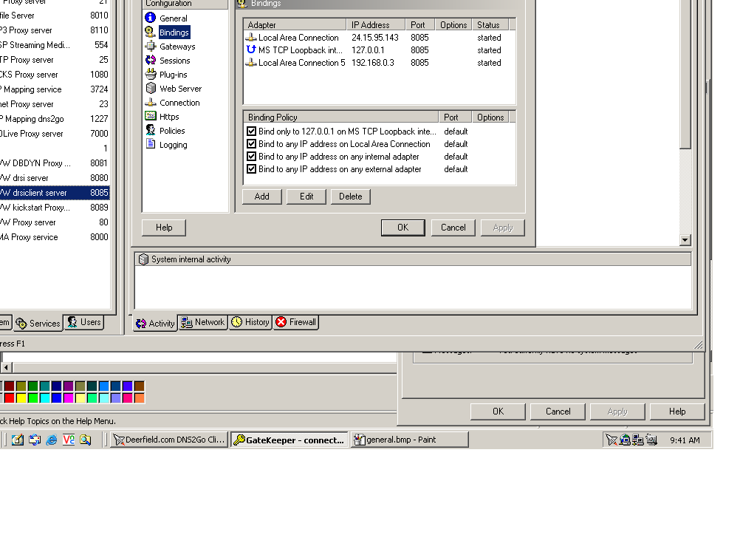The image size is (740, 560).
Task: Select the SP Streaming Media service row
Action: pyautogui.click(x=54, y=45)
